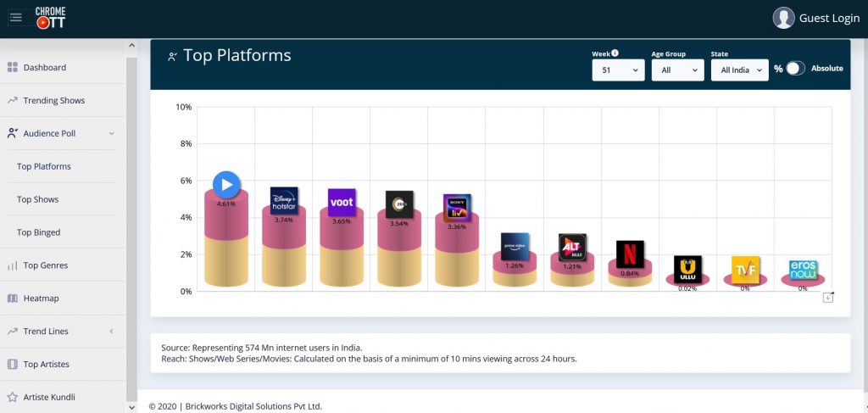
Task: Toggle percentage to Absolute view
Action: (x=794, y=69)
